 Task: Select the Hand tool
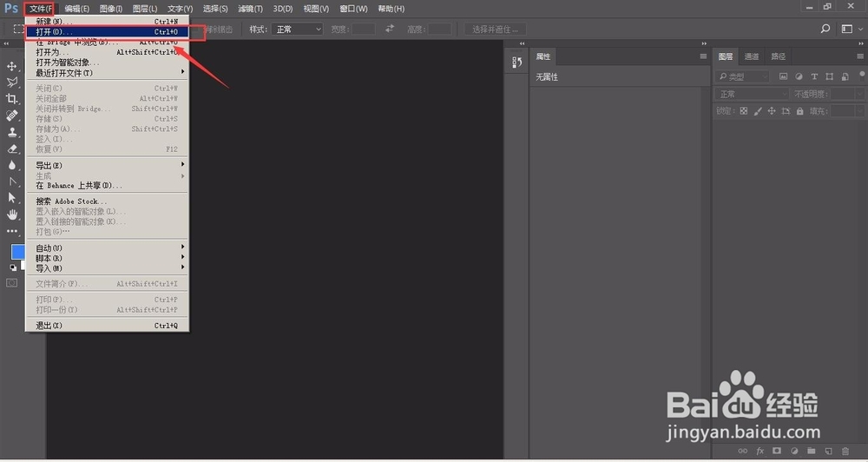[x=11, y=214]
